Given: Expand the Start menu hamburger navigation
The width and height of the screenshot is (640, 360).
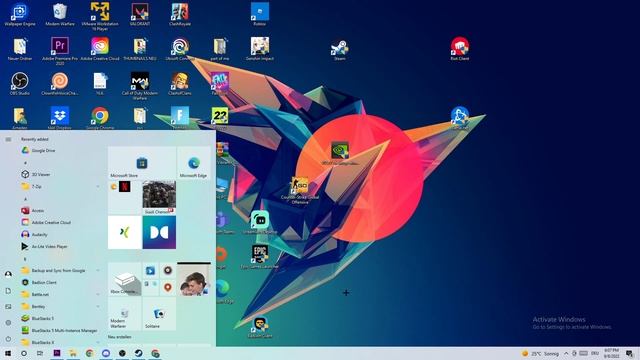Looking at the screenshot, I should (x=8, y=140).
